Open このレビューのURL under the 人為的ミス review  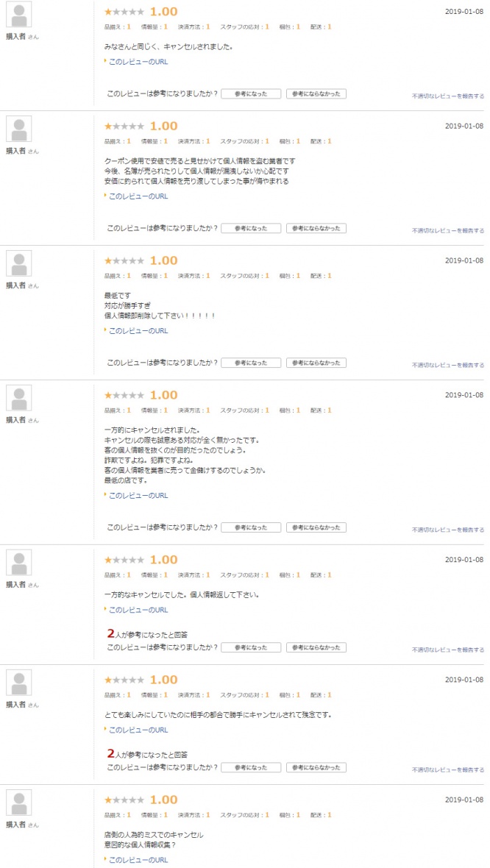[x=138, y=860]
